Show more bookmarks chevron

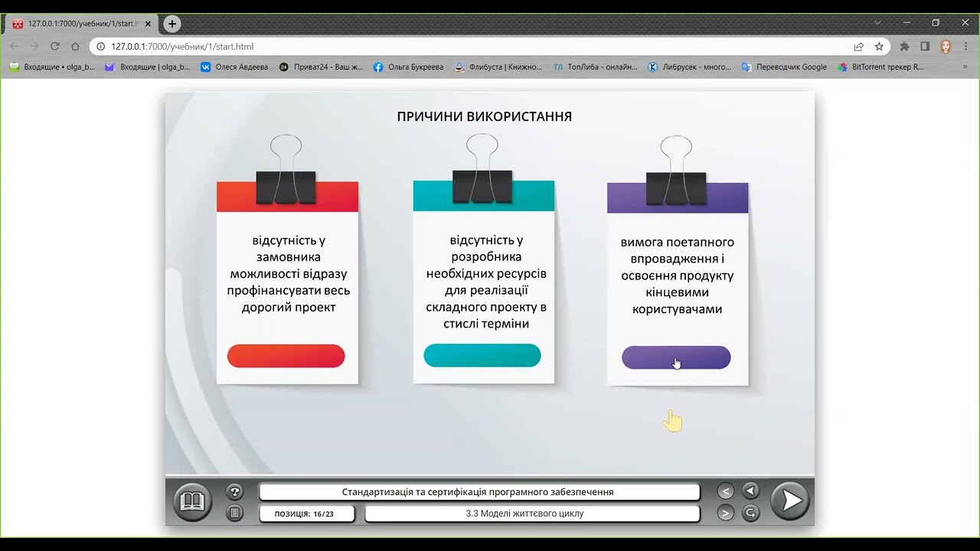965,67
